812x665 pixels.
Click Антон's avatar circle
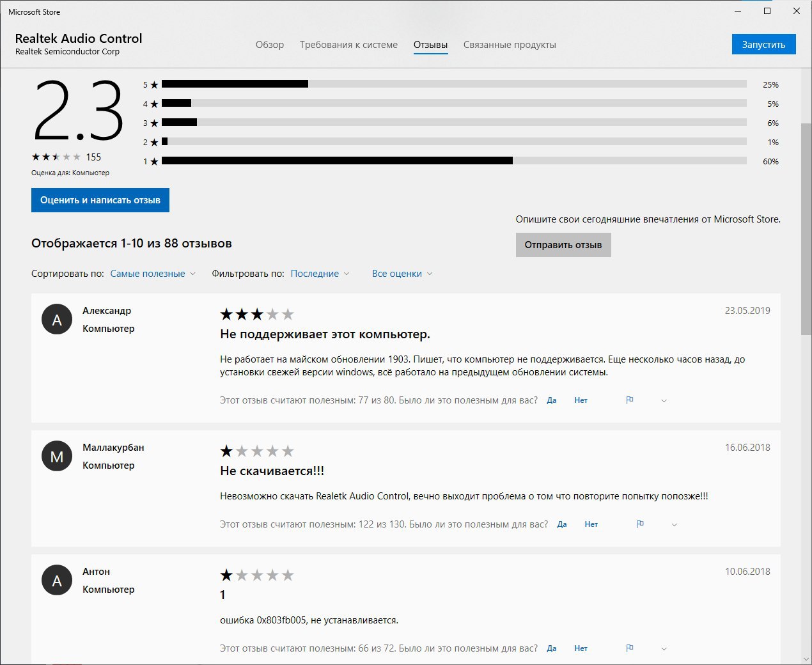tap(57, 581)
